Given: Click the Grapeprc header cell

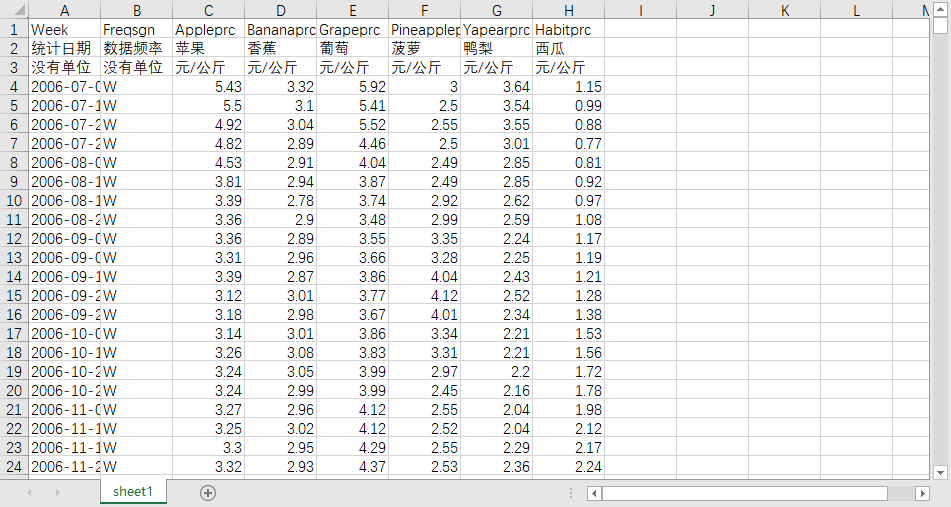Looking at the screenshot, I should click(353, 29).
